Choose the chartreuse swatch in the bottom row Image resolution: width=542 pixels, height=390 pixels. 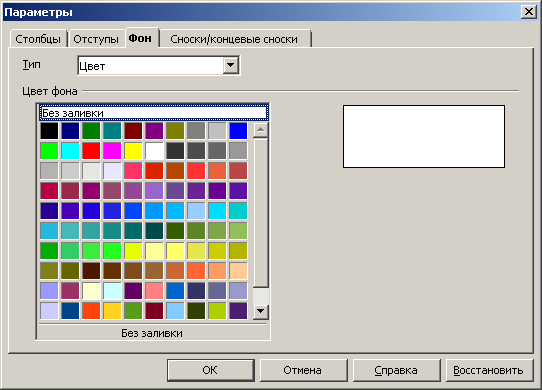217,311
